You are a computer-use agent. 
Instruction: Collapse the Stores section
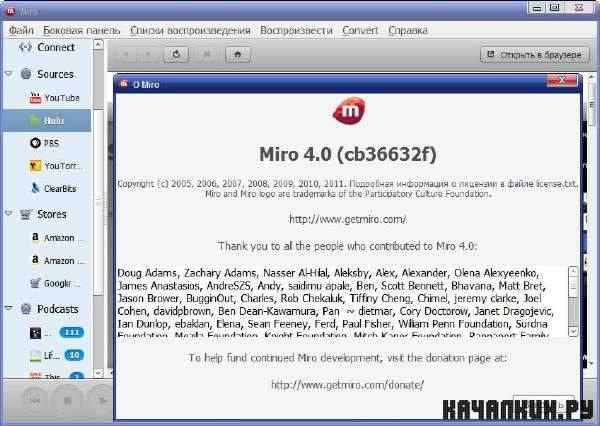coord(8,214)
